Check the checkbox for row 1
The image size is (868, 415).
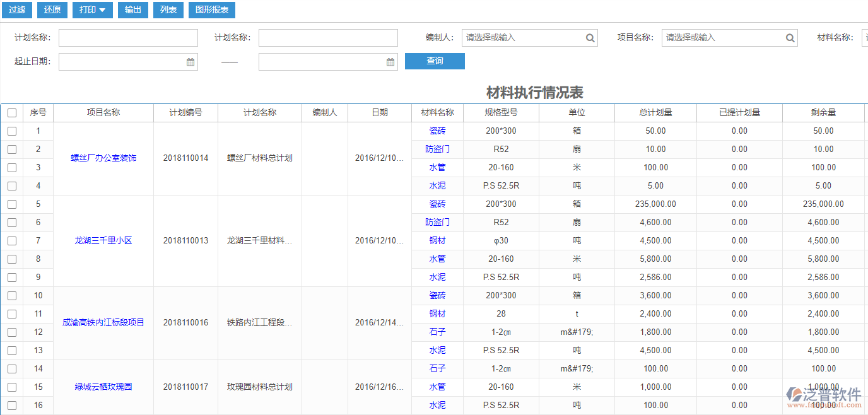pos(12,131)
